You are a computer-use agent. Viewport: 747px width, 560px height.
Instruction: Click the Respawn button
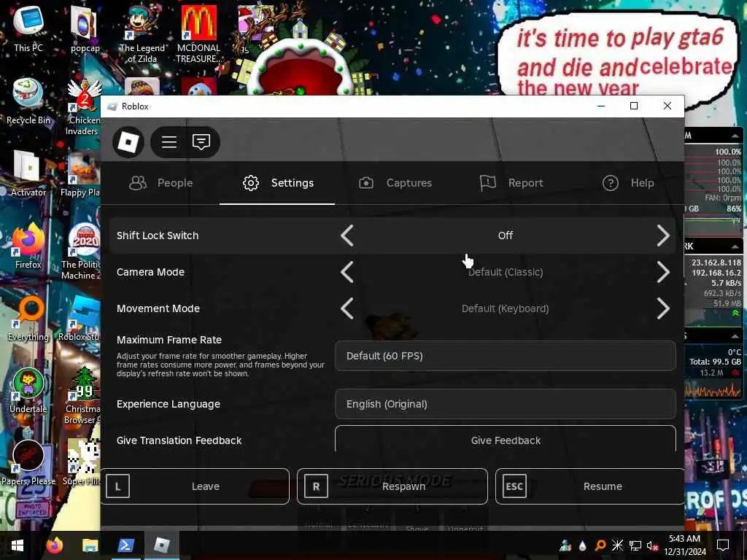392,486
